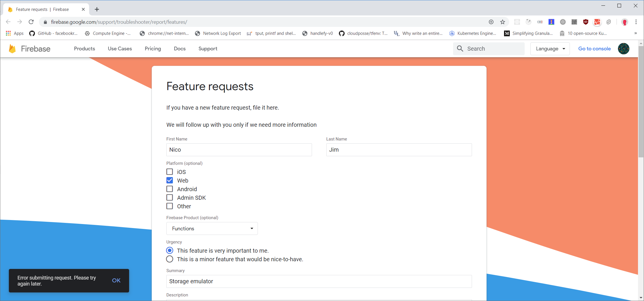Open the Simplifying Granula Medium bookmark
This screenshot has height=301, width=644.
(528, 33)
